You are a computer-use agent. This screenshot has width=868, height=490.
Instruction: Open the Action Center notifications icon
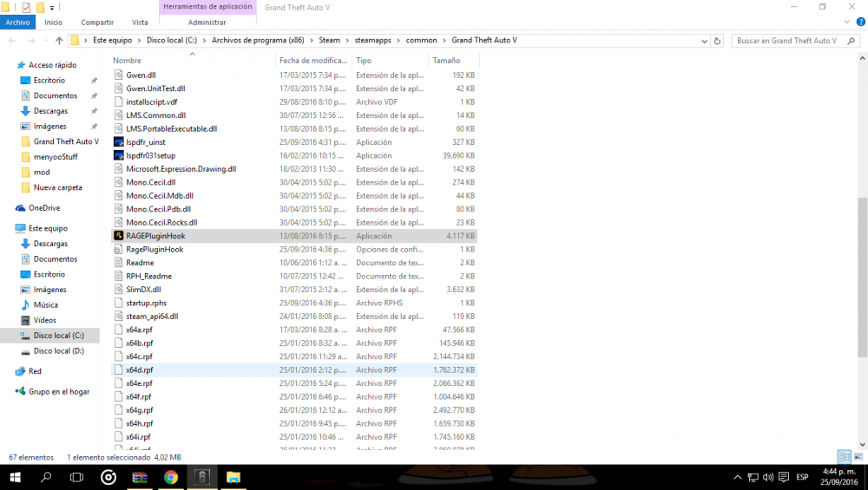point(783,477)
